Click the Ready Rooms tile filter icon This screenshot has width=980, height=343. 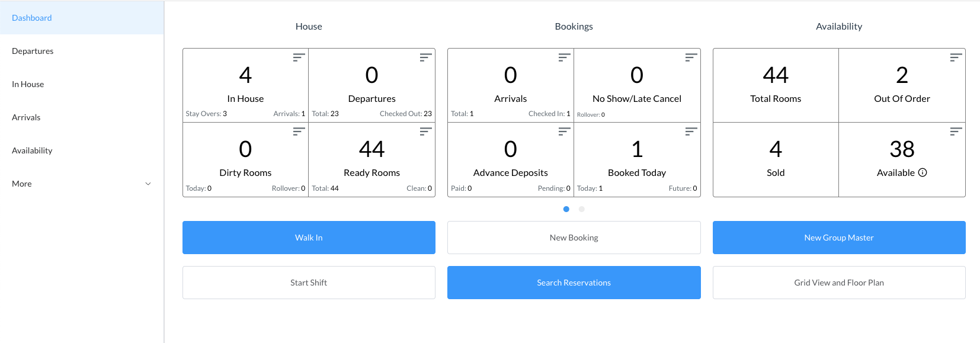pos(425,132)
